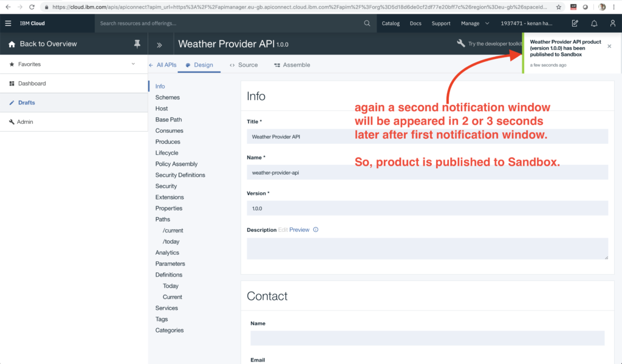Click the Title input field
Screen dimensions: 622x364
[427, 136]
